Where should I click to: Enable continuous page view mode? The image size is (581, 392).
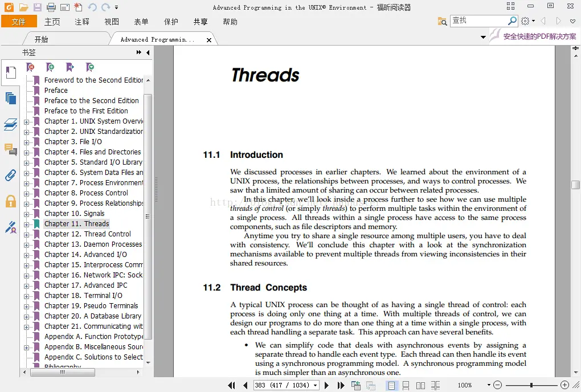(406, 386)
